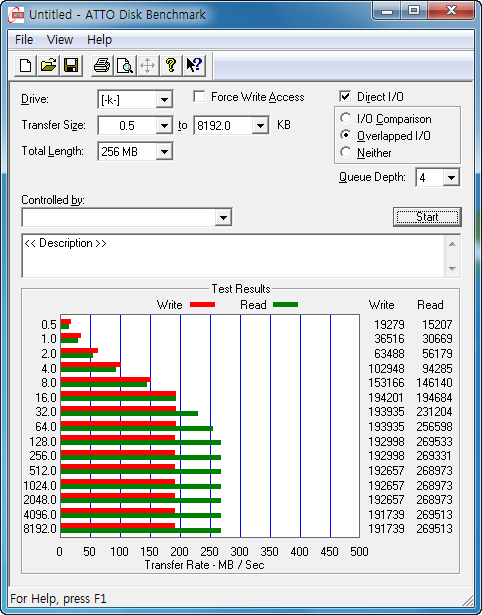Select the I/O Comparison radio button
Viewport: 482px width, 615px height.
click(346, 118)
